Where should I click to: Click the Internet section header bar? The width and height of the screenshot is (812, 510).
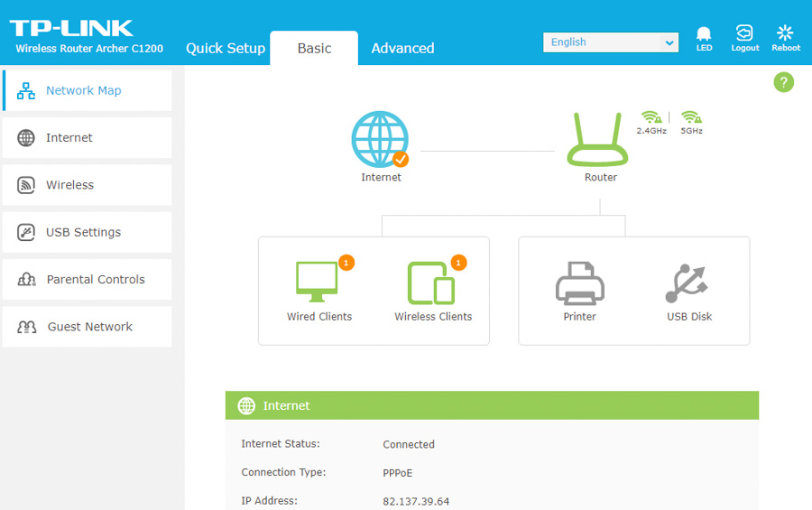pyautogui.click(x=492, y=405)
